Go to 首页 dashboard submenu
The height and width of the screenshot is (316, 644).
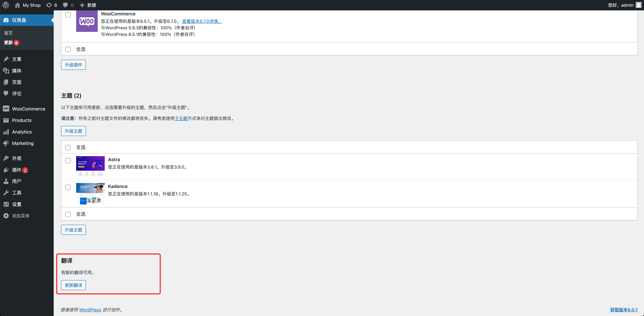[x=8, y=33]
